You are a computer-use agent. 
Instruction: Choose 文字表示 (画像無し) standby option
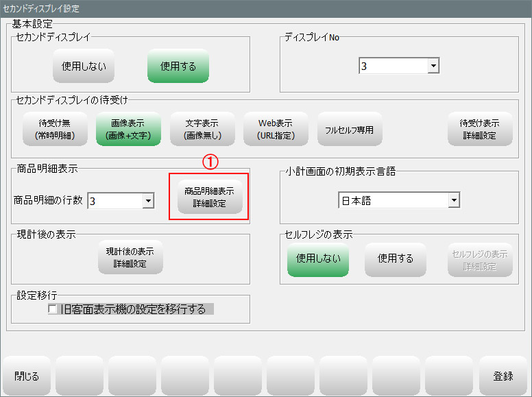[x=202, y=130]
